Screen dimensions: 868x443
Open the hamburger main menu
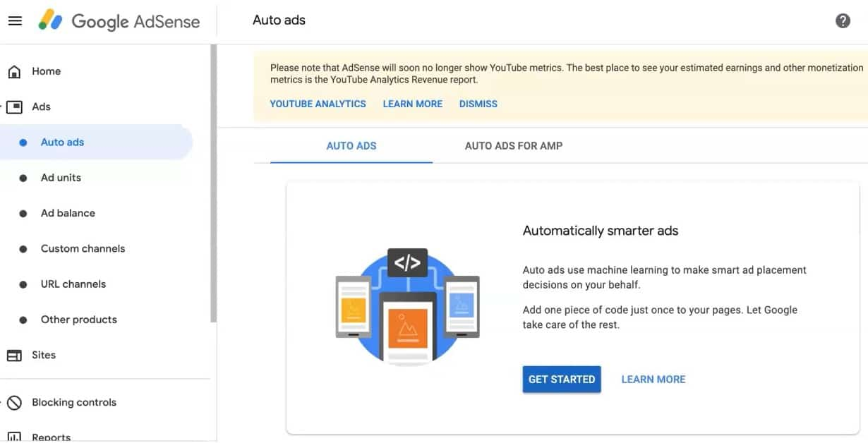coord(15,20)
